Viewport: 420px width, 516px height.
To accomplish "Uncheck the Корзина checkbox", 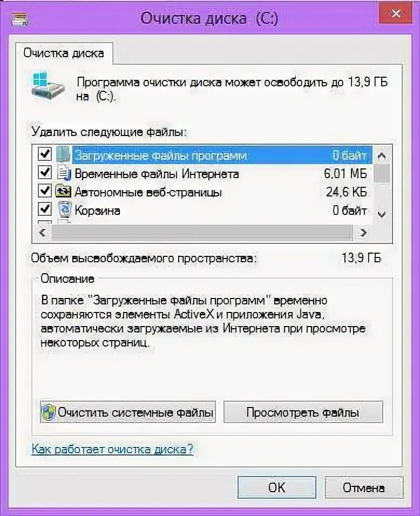I will 45,209.
